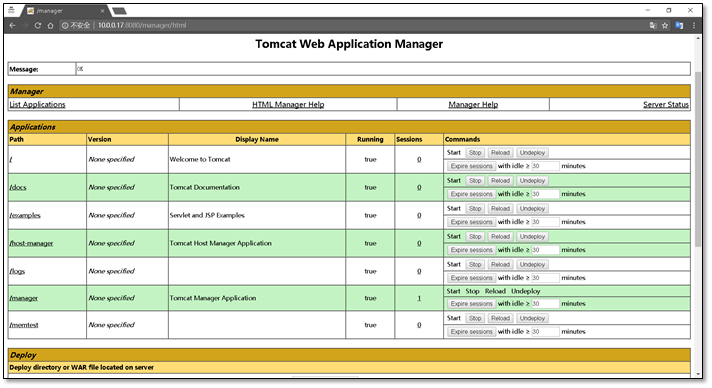Click the site security info icon
The height and width of the screenshot is (388, 712).
click(x=65, y=25)
